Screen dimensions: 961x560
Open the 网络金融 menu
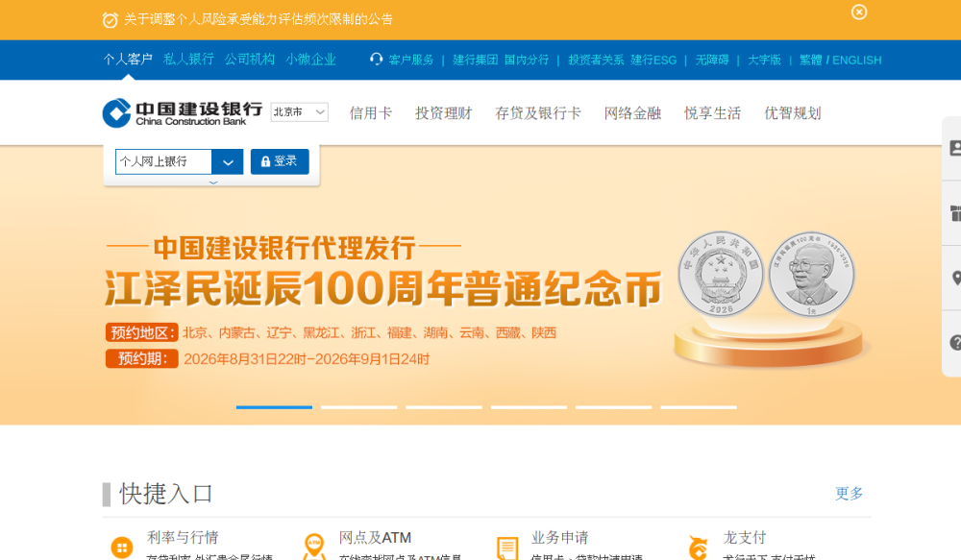[x=632, y=113]
